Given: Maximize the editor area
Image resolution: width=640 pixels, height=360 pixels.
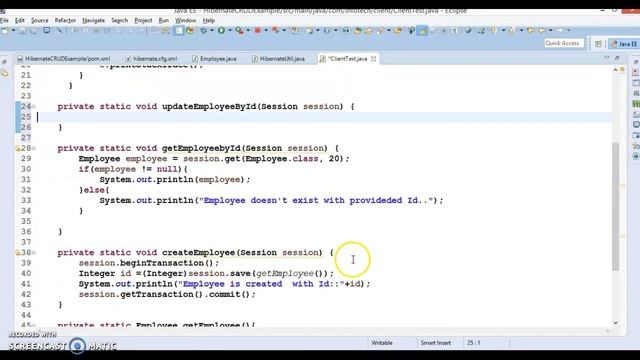Looking at the screenshot, I should pos(617,58).
